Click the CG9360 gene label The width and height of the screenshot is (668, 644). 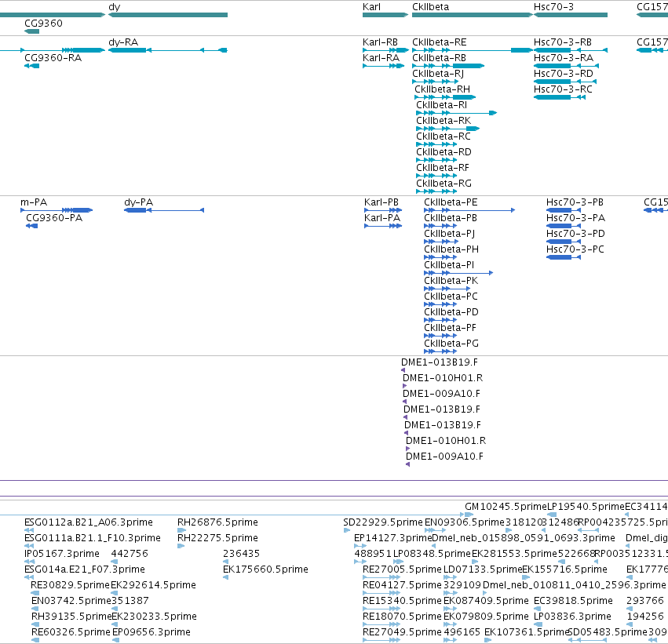click(43, 23)
